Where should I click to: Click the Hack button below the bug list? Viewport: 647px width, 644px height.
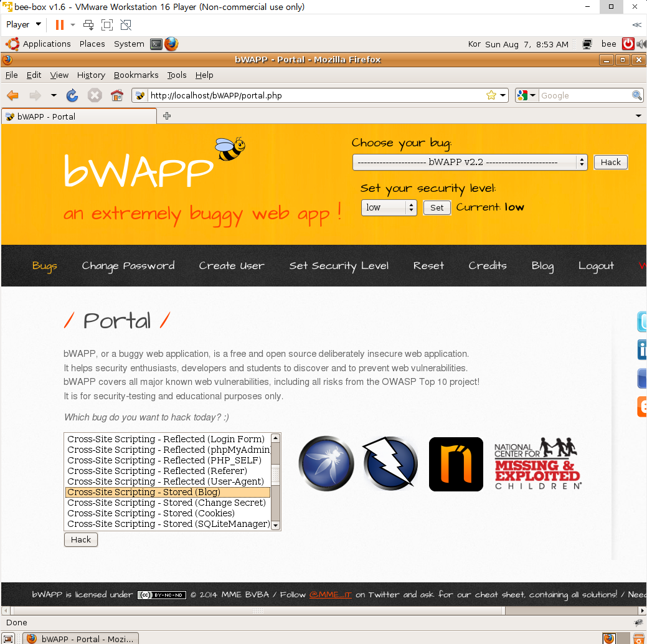81,539
